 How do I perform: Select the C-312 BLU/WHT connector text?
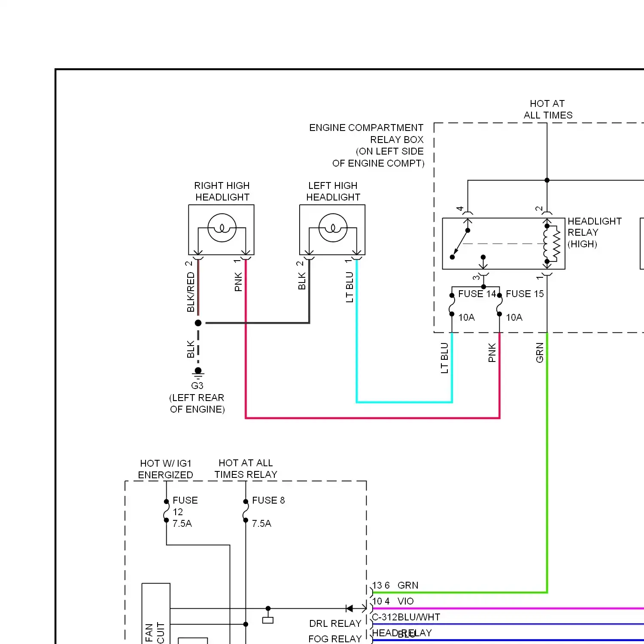pyautogui.click(x=406, y=617)
